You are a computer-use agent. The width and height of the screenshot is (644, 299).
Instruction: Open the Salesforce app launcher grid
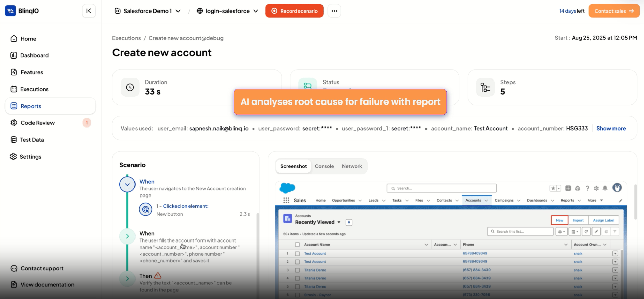tap(286, 200)
